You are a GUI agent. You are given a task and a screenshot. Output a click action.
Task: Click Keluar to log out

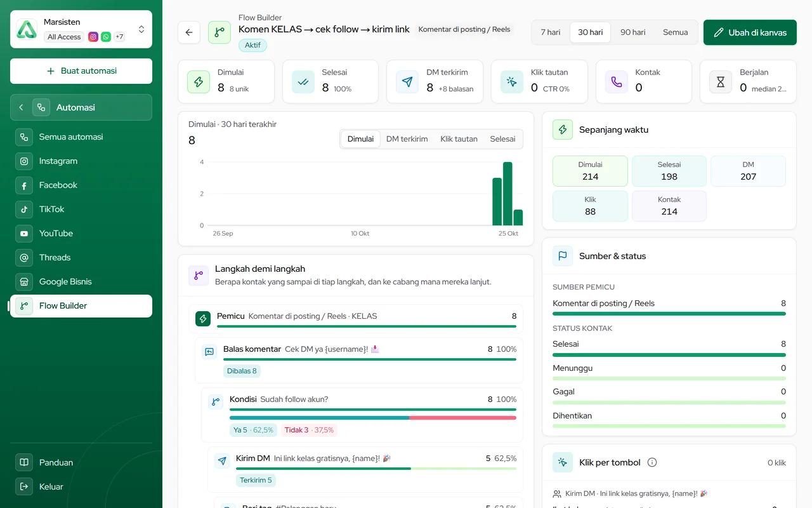pos(81,486)
